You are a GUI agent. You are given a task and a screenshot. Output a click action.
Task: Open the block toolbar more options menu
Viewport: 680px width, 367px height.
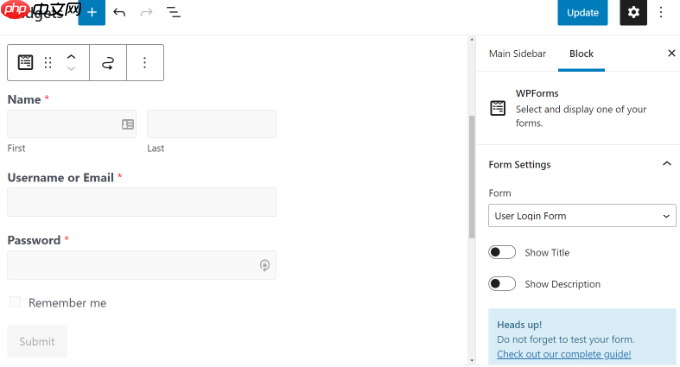click(145, 62)
